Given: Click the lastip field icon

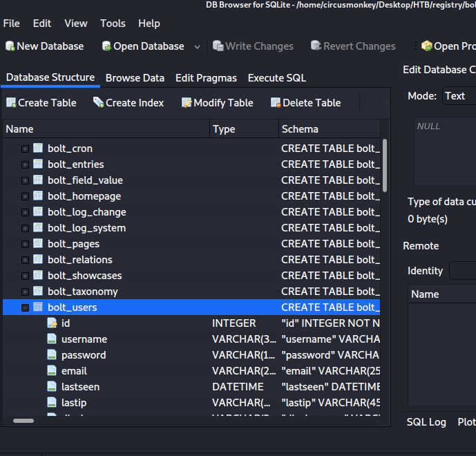Looking at the screenshot, I should point(52,402).
